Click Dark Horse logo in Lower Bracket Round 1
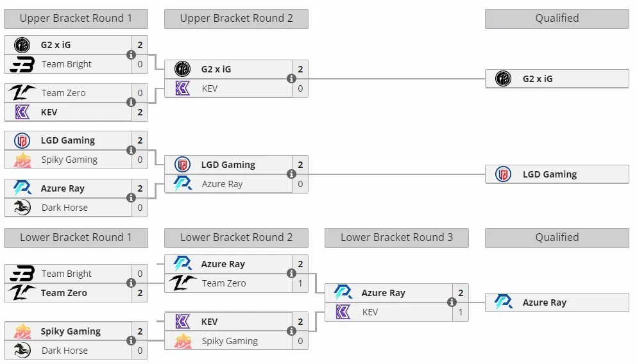Image resolution: width=637 pixels, height=364 pixels. [x=22, y=350]
